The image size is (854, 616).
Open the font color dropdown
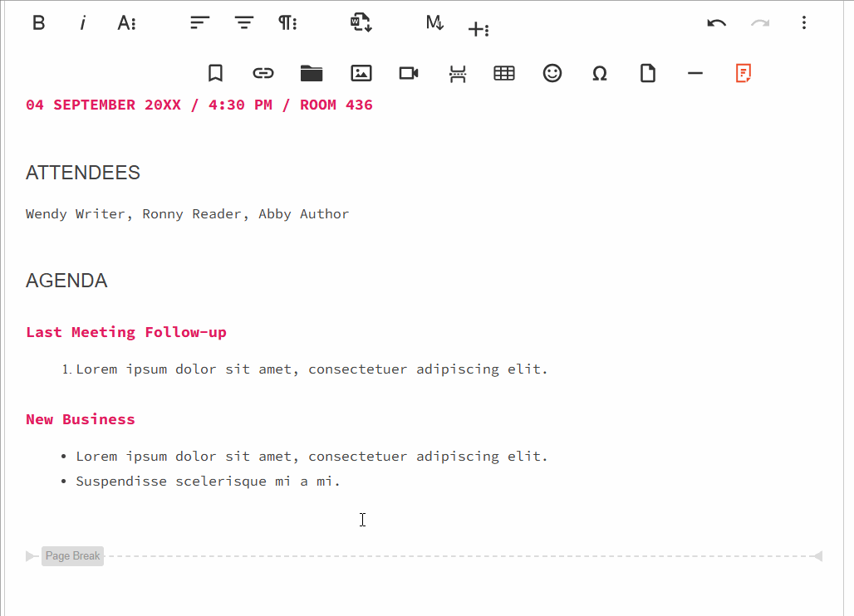(126, 22)
